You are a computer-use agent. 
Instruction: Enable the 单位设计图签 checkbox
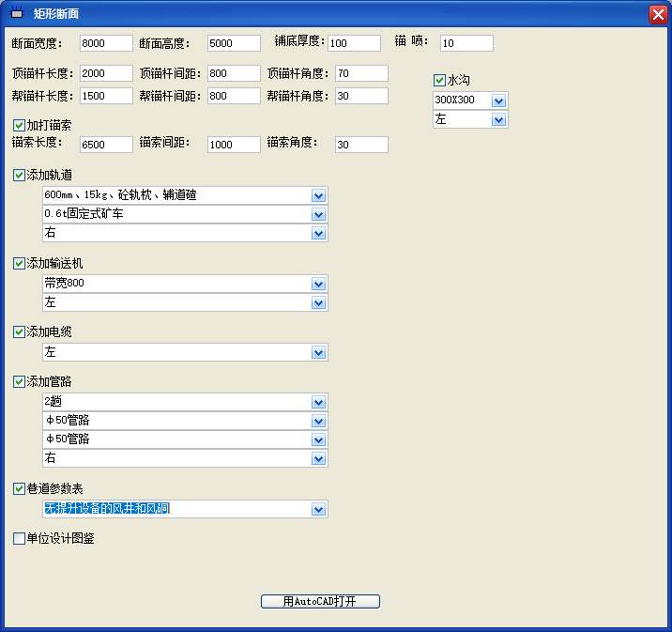click(19, 539)
